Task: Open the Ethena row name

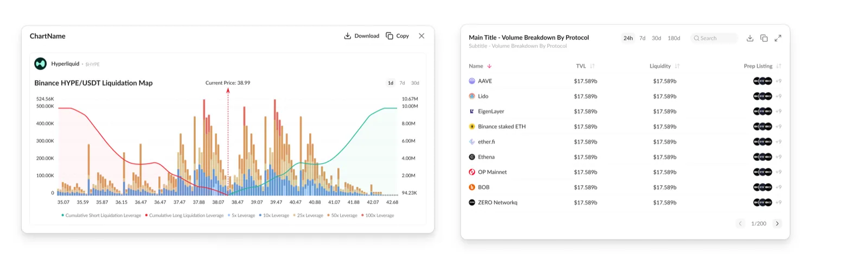Action: pyautogui.click(x=486, y=157)
